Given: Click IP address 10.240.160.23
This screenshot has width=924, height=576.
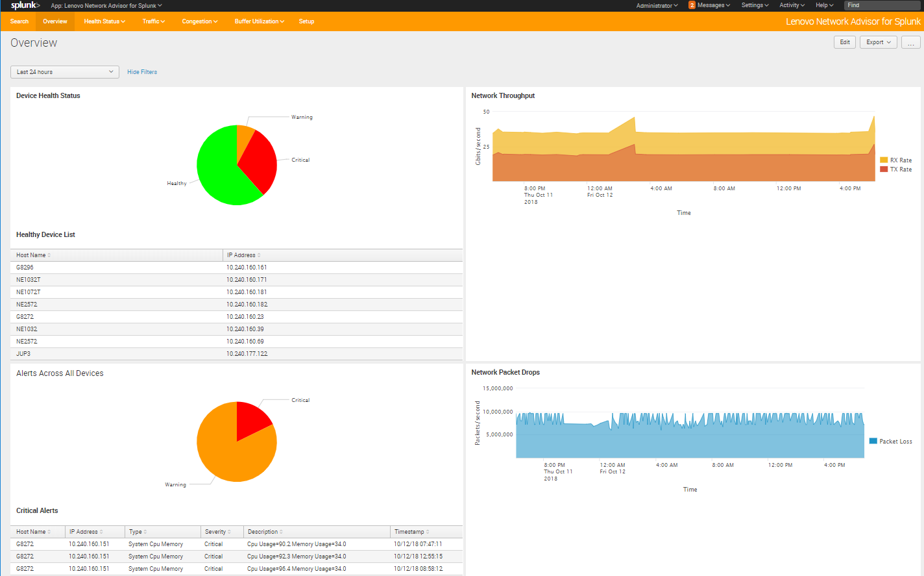Looking at the screenshot, I should 245,317.
